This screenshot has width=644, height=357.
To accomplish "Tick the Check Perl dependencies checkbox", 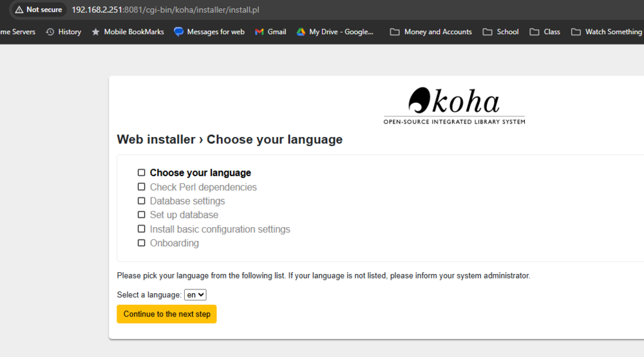I will [141, 187].
